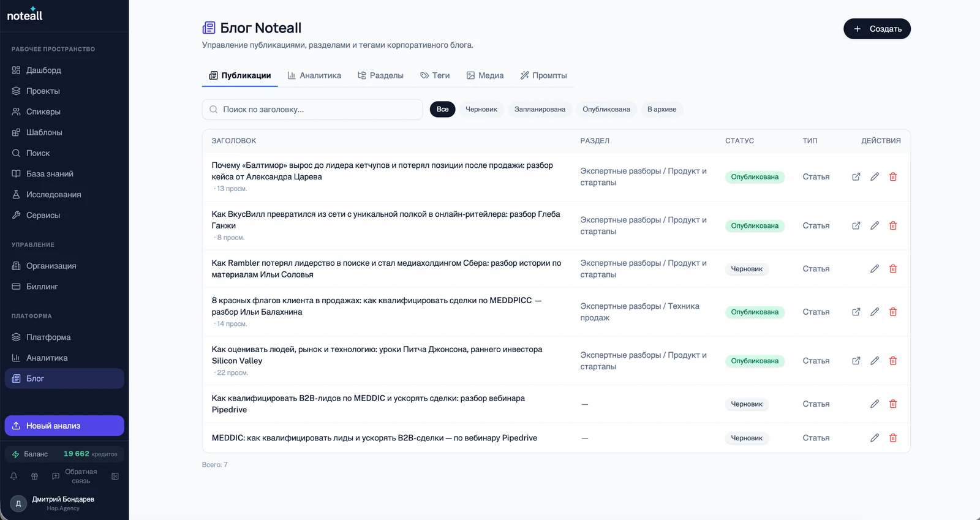This screenshot has height=520, width=980.
Task: Edit the MEDDPICC red flags article
Action: [x=875, y=312]
